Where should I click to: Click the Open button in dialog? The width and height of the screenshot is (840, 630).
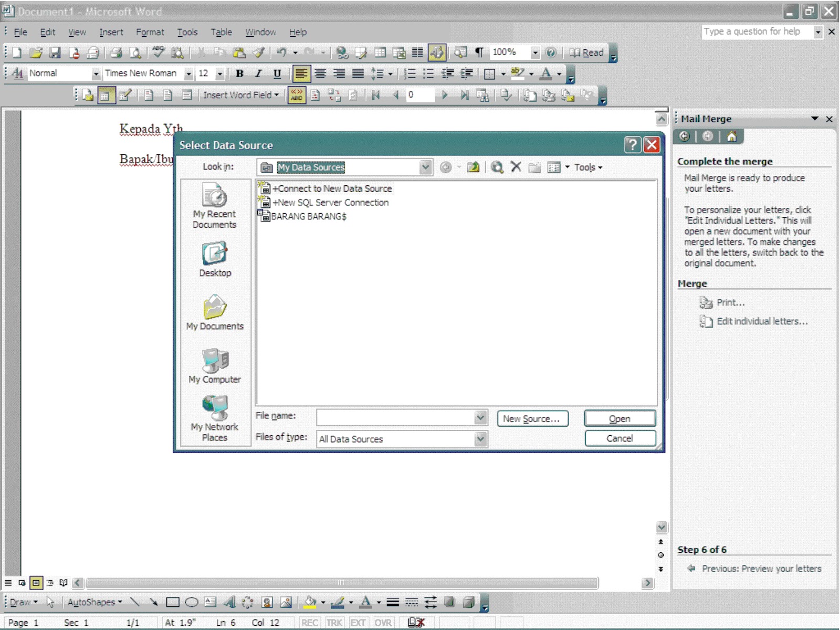pyautogui.click(x=620, y=418)
